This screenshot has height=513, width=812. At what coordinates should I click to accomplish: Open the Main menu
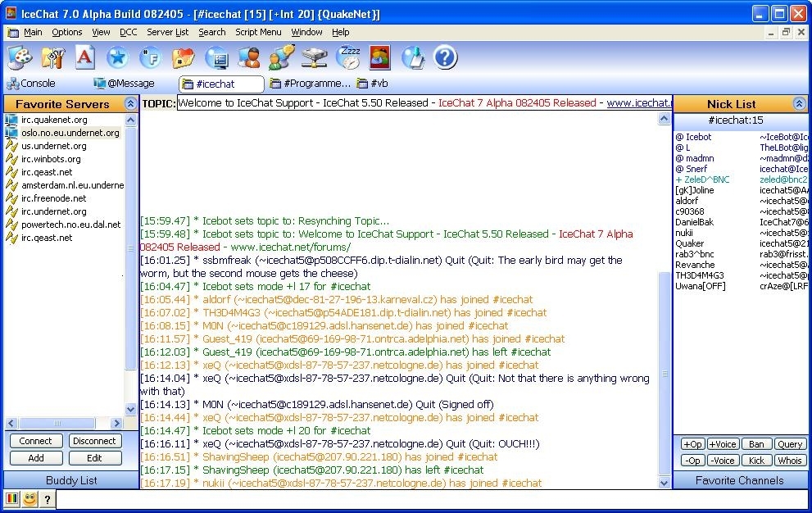[x=33, y=32]
